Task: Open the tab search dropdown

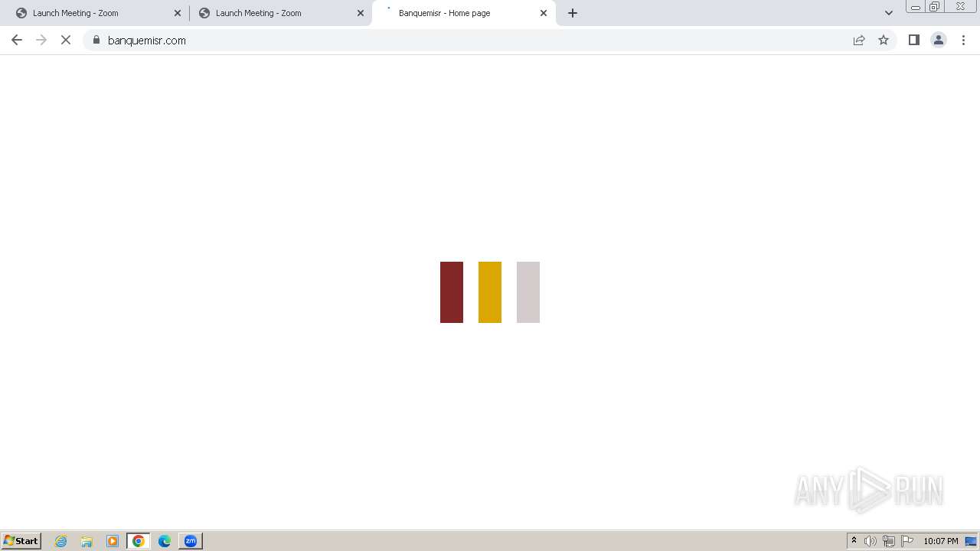Action: pyautogui.click(x=889, y=13)
